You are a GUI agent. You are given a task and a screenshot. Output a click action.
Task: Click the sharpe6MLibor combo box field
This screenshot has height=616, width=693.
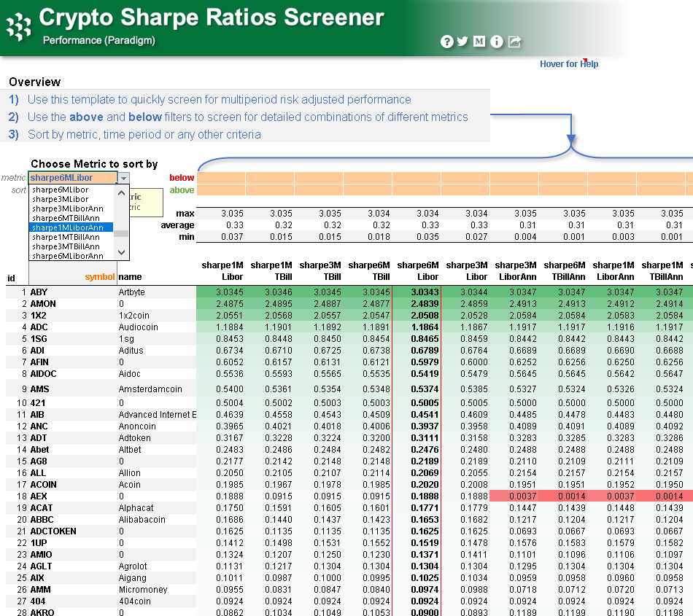pyautogui.click(x=73, y=178)
